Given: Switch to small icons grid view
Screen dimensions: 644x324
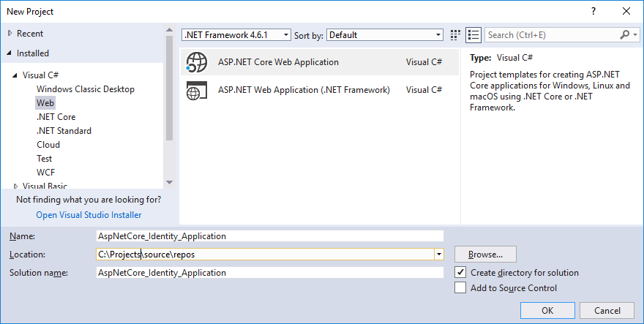Looking at the screenshot, I should (456, 34).
